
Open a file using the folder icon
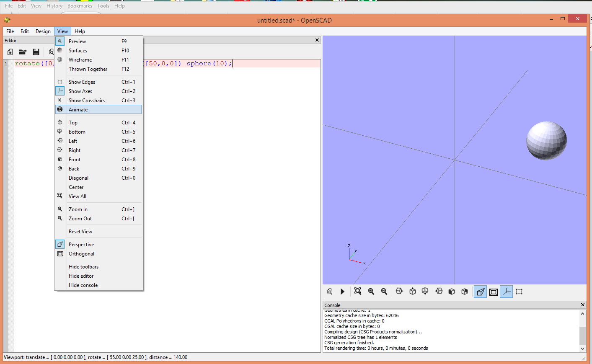coord(23,52)
